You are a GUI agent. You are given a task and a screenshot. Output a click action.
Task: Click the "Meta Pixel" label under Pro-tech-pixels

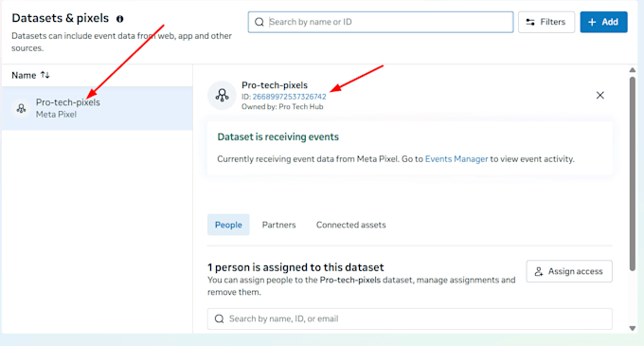point(56,115)
